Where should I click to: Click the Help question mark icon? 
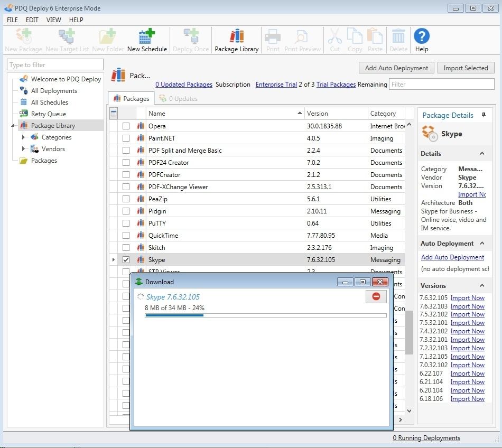pos(421,36)
